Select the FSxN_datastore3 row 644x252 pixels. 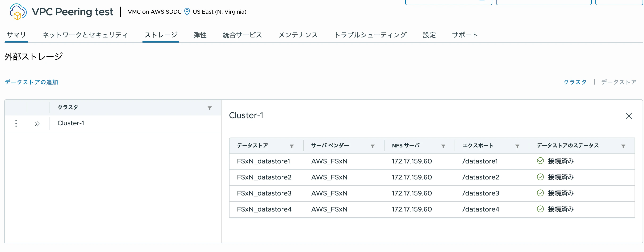point(264,193)
